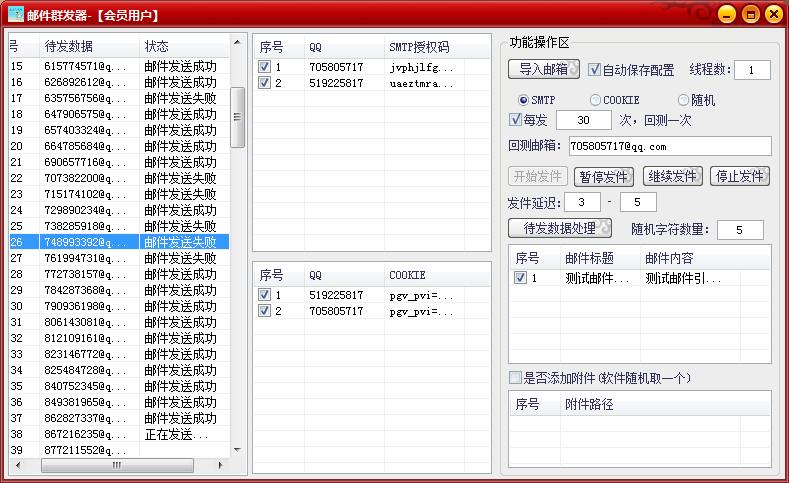Uncheck QQ 519225817 in the COOKIE list
This screenshot has width=789, height=483.
tap(264, 296)
